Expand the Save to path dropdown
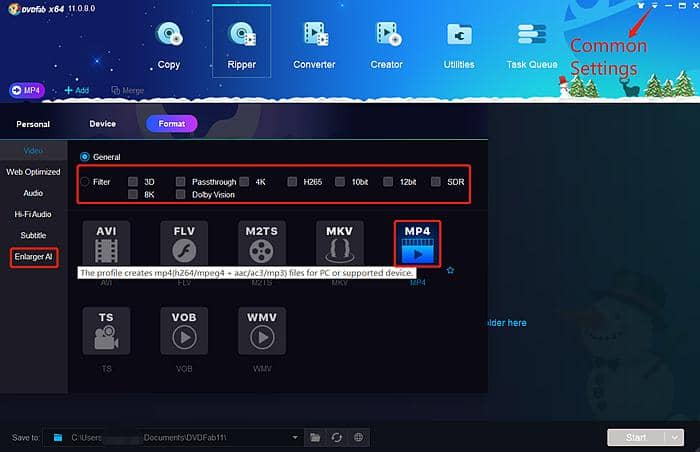The width and height of the screenshot is (700, 452). 295,437
